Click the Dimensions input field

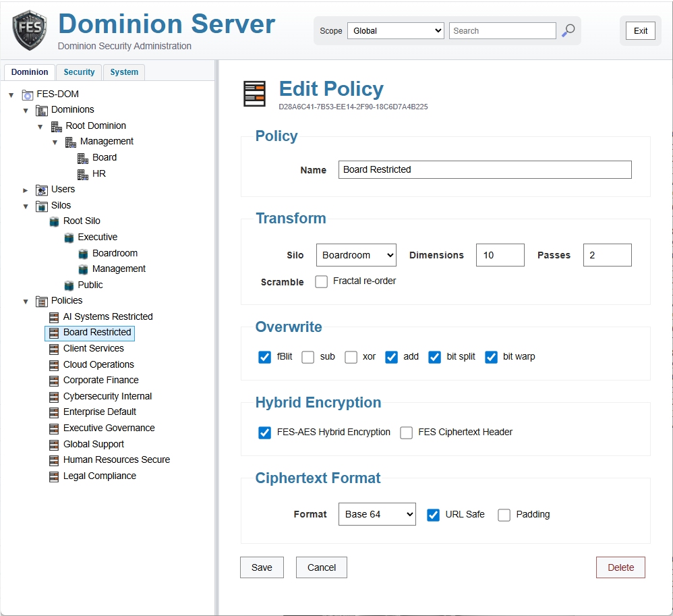click(x=500, y=255)
